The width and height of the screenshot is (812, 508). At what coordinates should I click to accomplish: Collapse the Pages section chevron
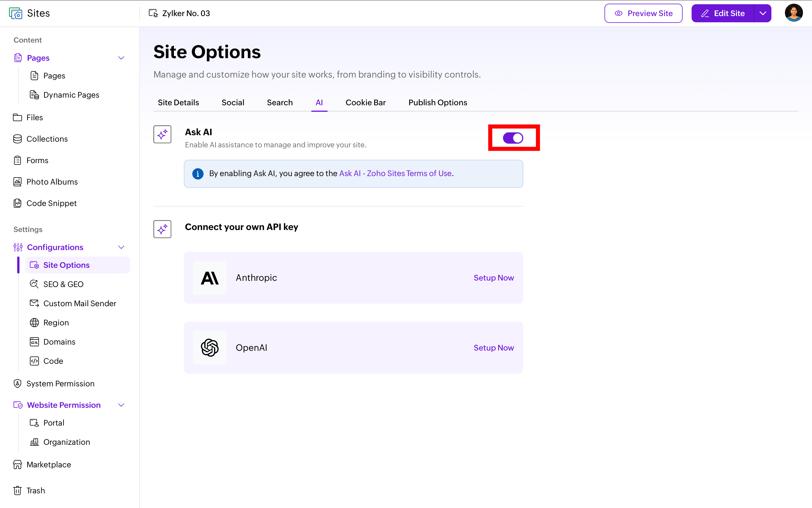(122, 58)
